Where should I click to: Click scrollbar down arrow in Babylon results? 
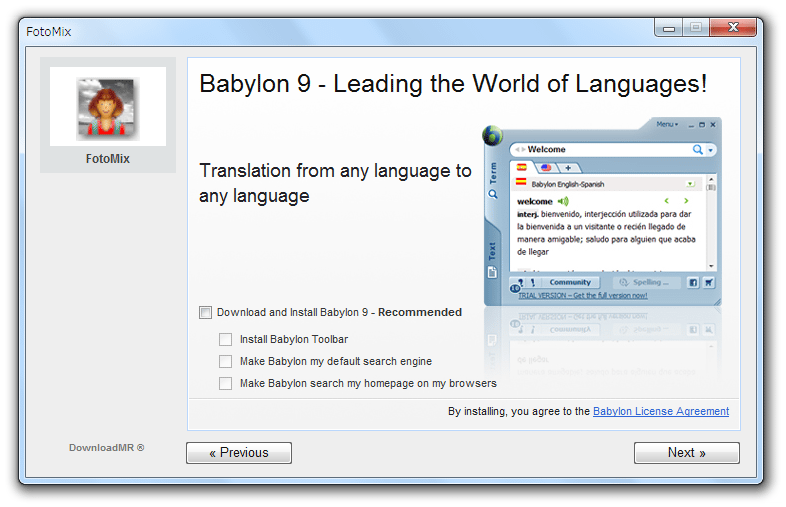(x=711, y=266)
